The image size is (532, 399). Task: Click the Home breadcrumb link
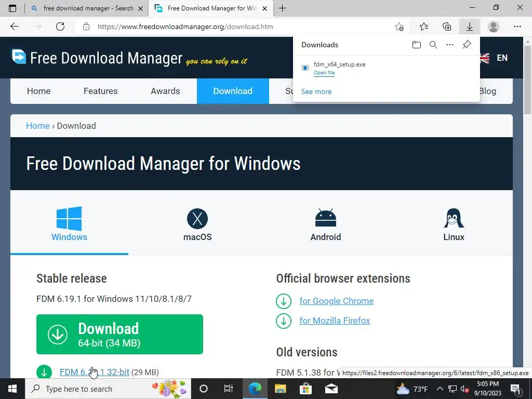pos(38,126)
